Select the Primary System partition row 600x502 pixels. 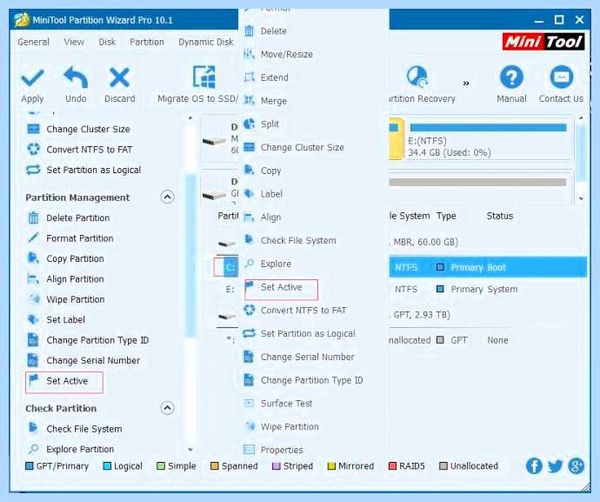pos(488,289)
